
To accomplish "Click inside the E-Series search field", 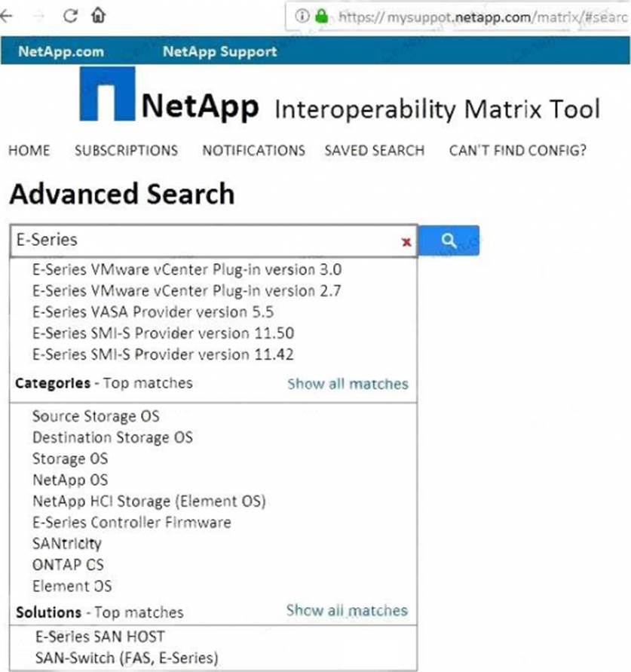I will pyautogui.click(x=204, y=241).
